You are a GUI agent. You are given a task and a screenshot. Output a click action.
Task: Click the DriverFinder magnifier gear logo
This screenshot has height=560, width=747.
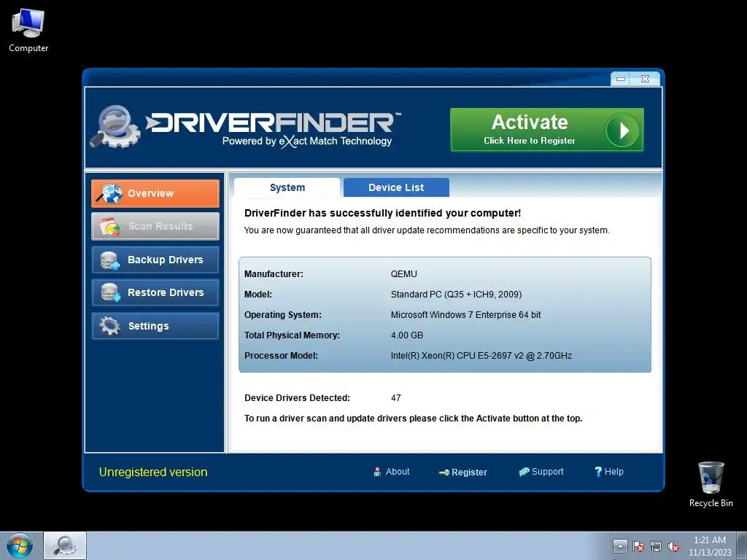click(115, 126)
